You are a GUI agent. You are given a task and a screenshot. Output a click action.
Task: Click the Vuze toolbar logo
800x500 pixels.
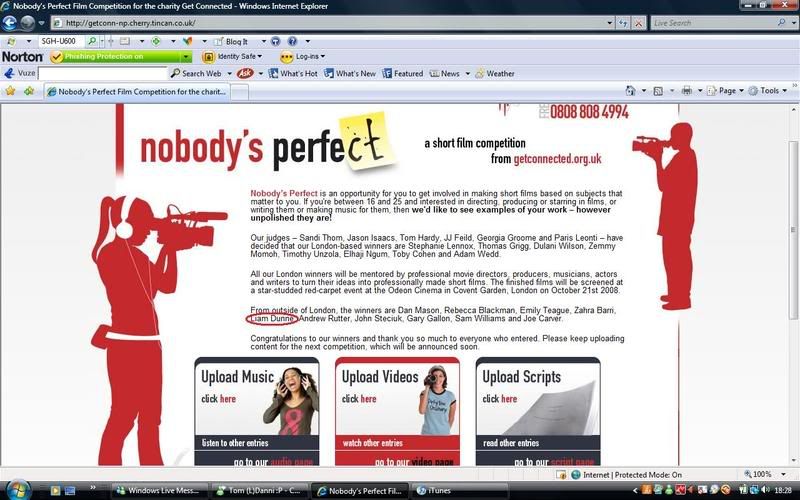click(19, 73)
